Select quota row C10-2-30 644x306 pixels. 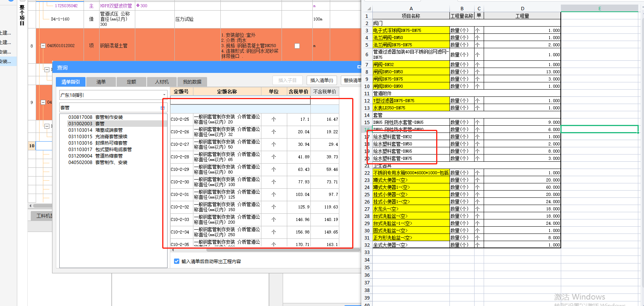pos(255,182)
